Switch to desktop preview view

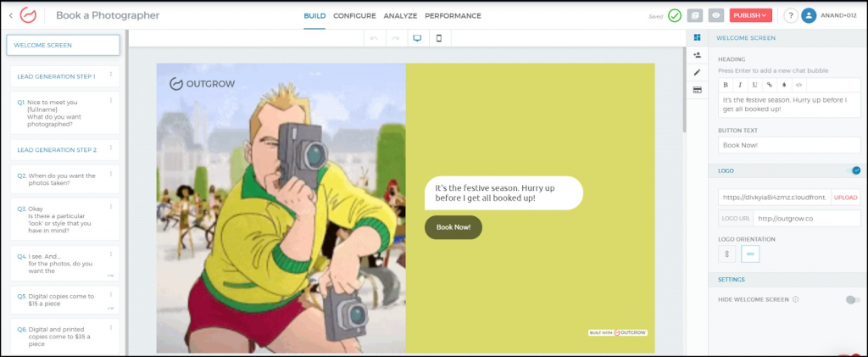point(417,38)
